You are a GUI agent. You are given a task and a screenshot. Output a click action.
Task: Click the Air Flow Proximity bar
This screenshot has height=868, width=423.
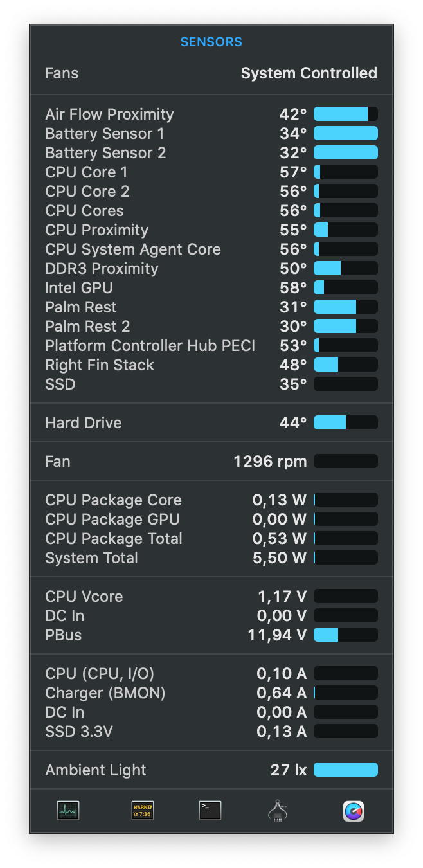coord(345,114)
